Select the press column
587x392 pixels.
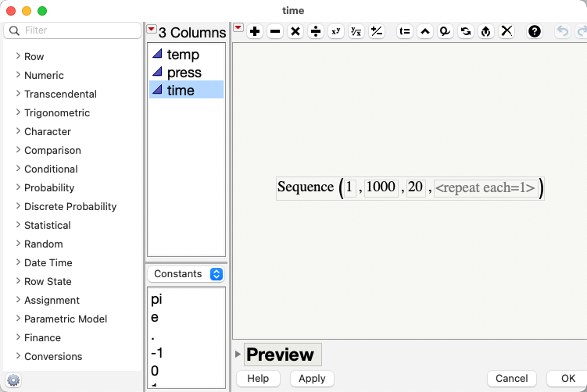pos(184,73)
